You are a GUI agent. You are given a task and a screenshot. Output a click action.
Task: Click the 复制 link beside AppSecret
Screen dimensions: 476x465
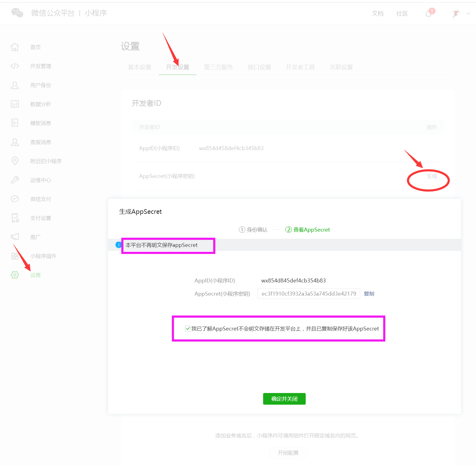point(369,294)
